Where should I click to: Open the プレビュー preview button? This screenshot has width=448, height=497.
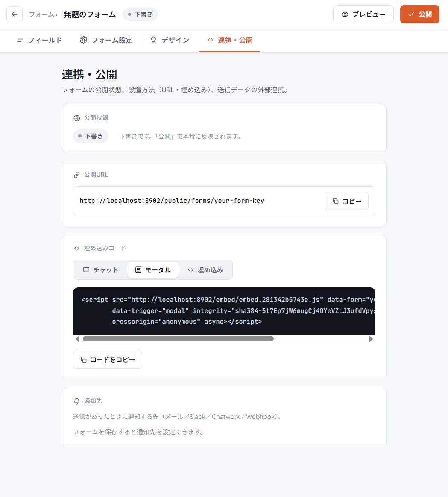363,14
